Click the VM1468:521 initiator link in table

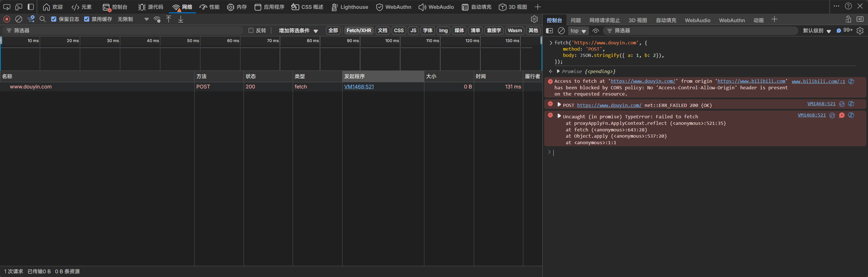[359, 87]
